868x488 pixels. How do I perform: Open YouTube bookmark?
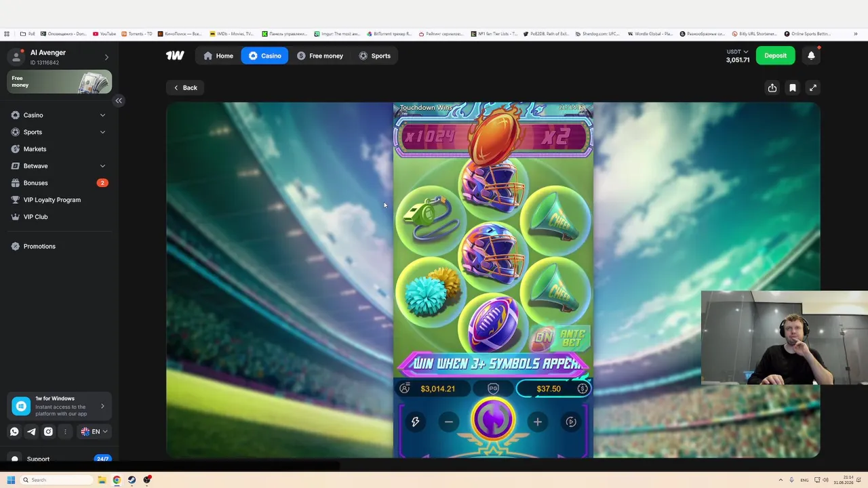tap(104, 34)
